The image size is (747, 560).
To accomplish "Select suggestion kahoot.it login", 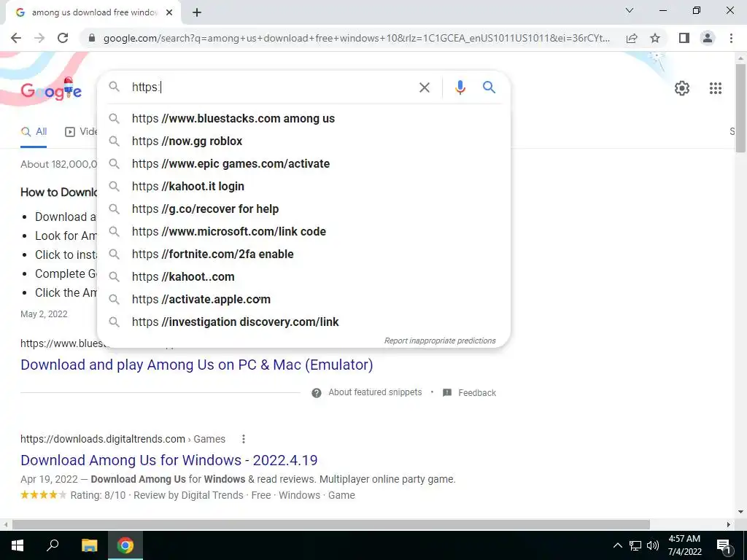I will tap(303, 186).
